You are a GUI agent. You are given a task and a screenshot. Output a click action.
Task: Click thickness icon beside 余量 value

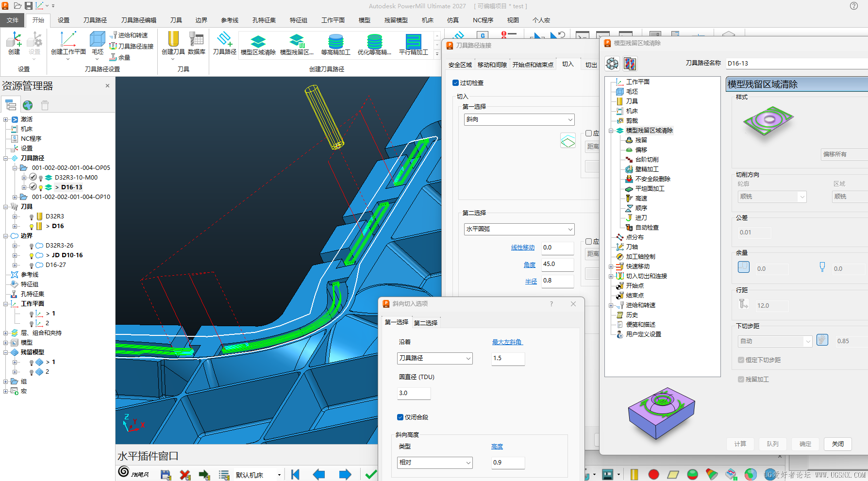coord(744,267)
